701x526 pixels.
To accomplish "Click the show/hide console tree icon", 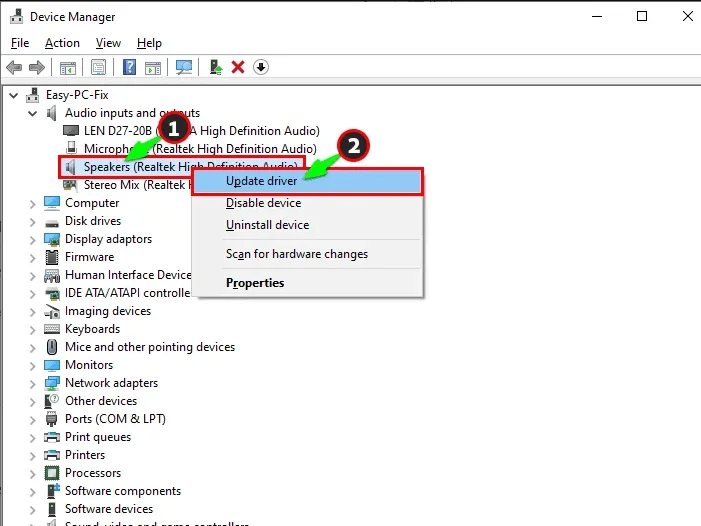I will pyautogui.click(x=68, y=68).
